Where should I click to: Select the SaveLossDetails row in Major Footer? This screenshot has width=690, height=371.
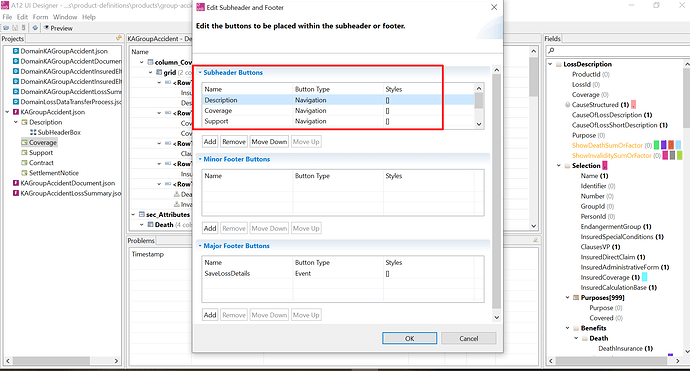(338, 273)
